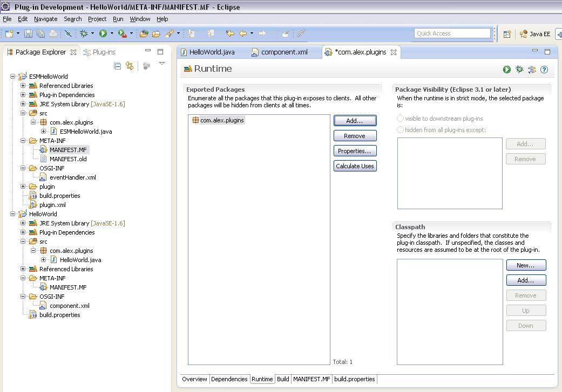Collapse the OSGI-INF folder containing component.xml
Viewport: 562px width, 392px height.
point(23,297)
